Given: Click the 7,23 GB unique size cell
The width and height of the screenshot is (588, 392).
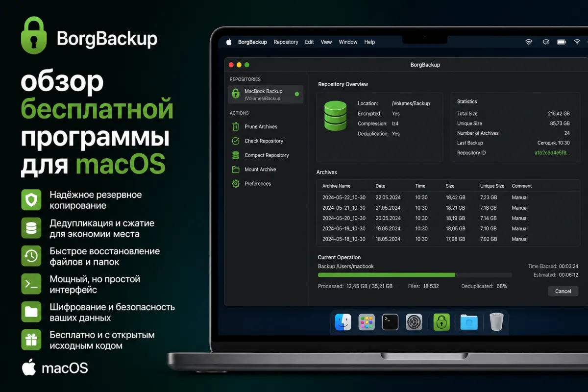Looking at the screenshot, I should [489, 197].
